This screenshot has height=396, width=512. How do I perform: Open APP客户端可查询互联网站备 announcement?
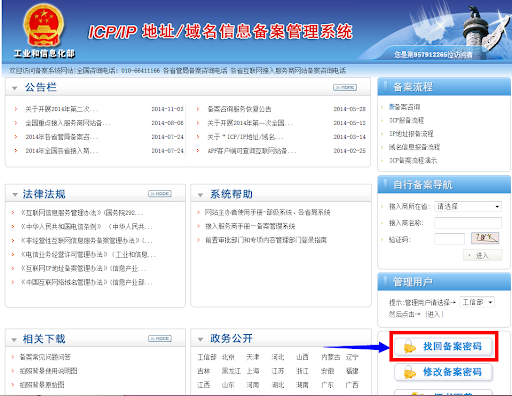pos(252,151)
